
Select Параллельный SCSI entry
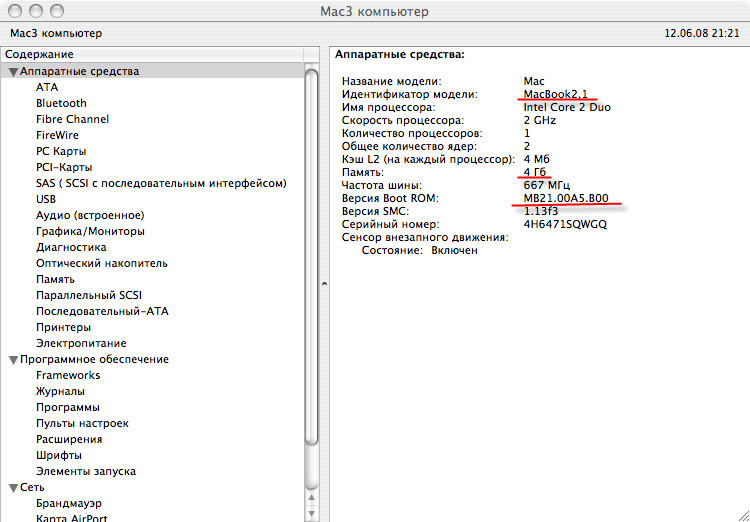[x=89, y=295]
